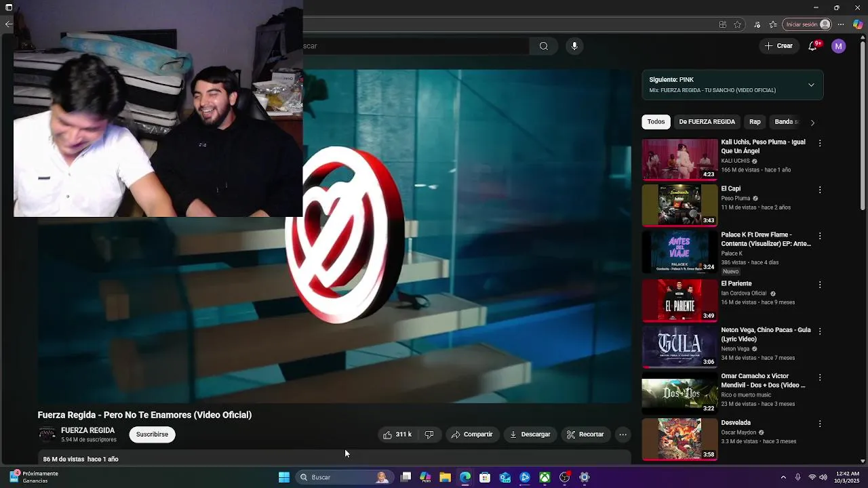Viewport: 868px width, 488px height.
Task: Open Desvelada video thumbnail
Action: click(x=679, y=439)
